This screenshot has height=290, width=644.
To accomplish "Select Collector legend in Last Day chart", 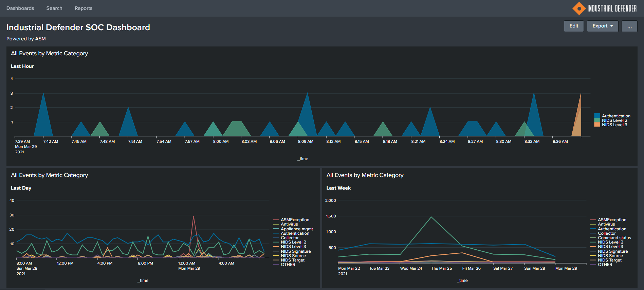I will tap(286, 238).
